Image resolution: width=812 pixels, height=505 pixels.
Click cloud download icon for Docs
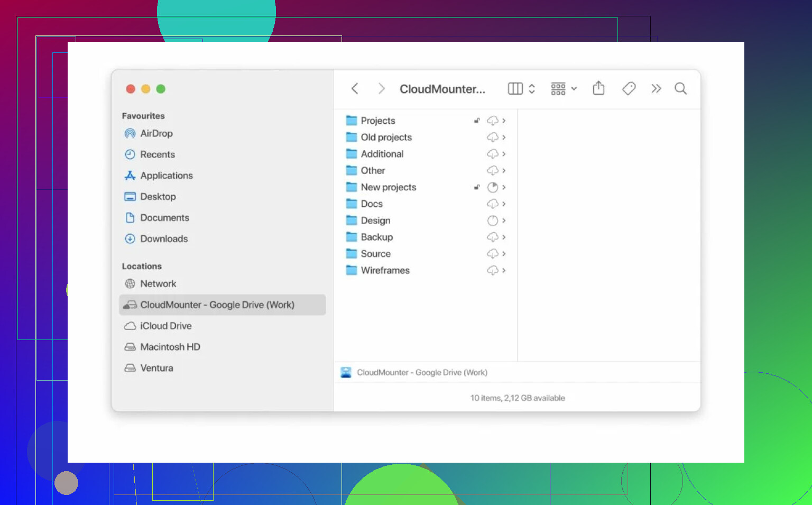click(x=493, y=204)
